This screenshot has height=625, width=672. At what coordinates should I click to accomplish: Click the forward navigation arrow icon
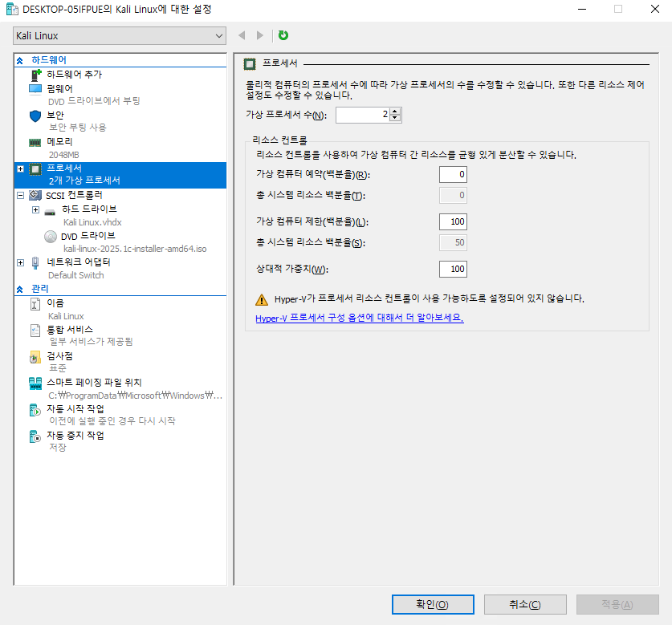coord(259,35)
